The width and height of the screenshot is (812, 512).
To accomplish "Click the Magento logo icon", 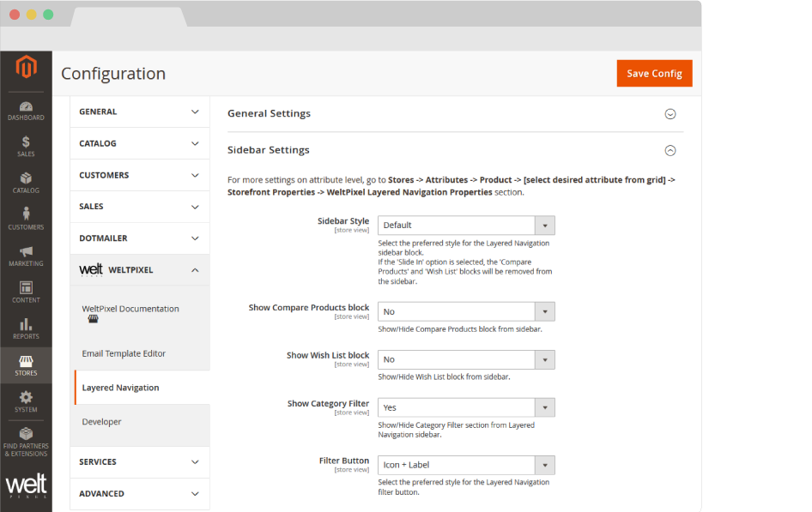I will (26, 68).
